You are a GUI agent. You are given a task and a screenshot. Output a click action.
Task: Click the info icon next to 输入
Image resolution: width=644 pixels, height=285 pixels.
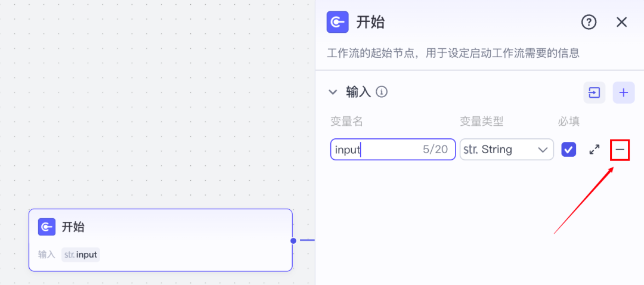(x=382, y=92)
